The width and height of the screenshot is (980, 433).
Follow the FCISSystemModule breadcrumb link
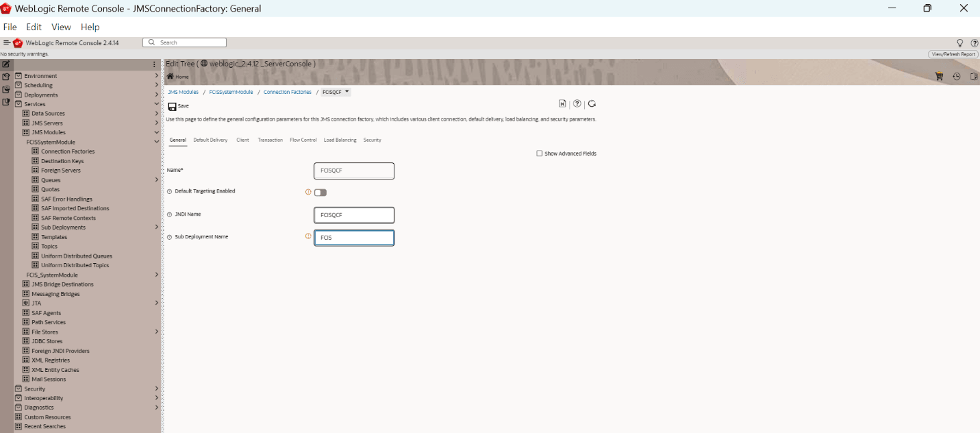coord(231,92)
